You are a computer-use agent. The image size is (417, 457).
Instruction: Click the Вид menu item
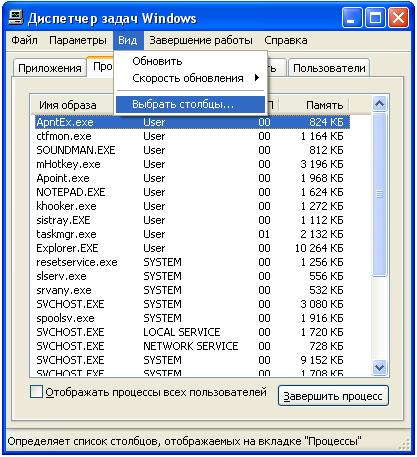pos(128,41)
